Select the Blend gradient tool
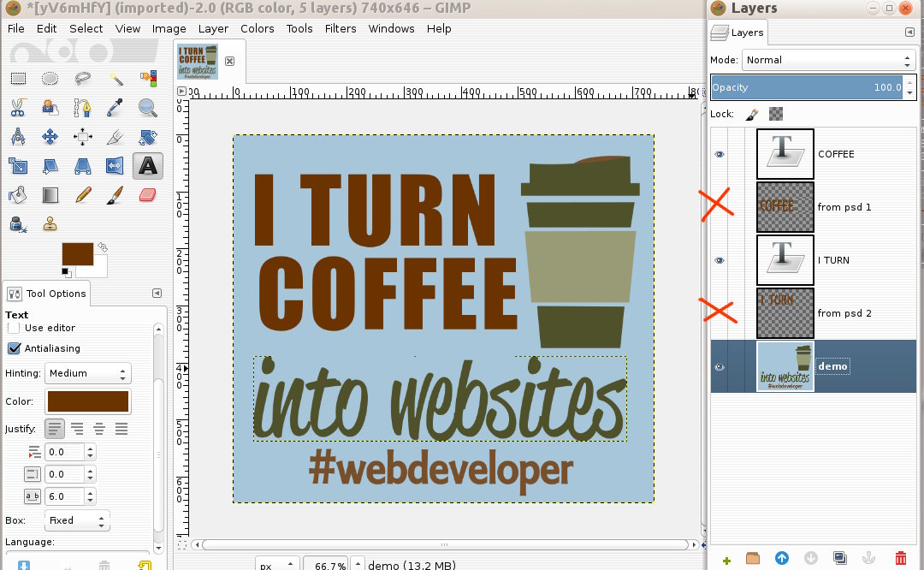924x570 pixels. point(50,194)
